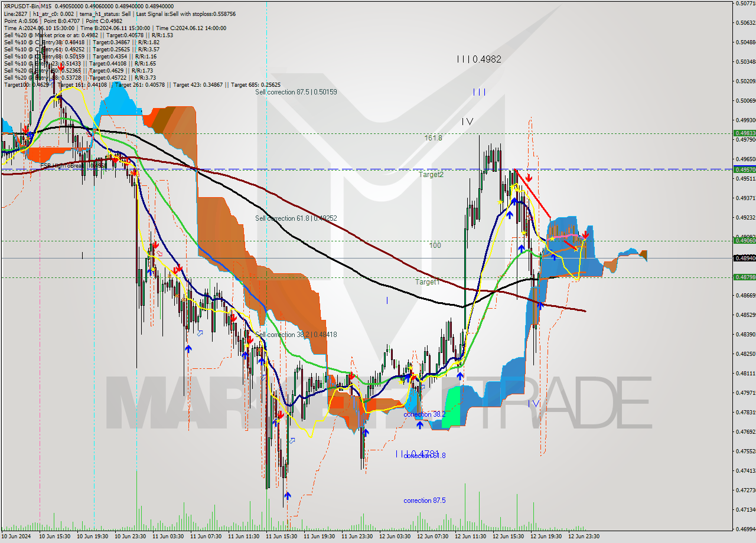Viewport: 756px width, 543px height.
Task: Click the black 'I V' wave label
Action: tap(467, 121)
